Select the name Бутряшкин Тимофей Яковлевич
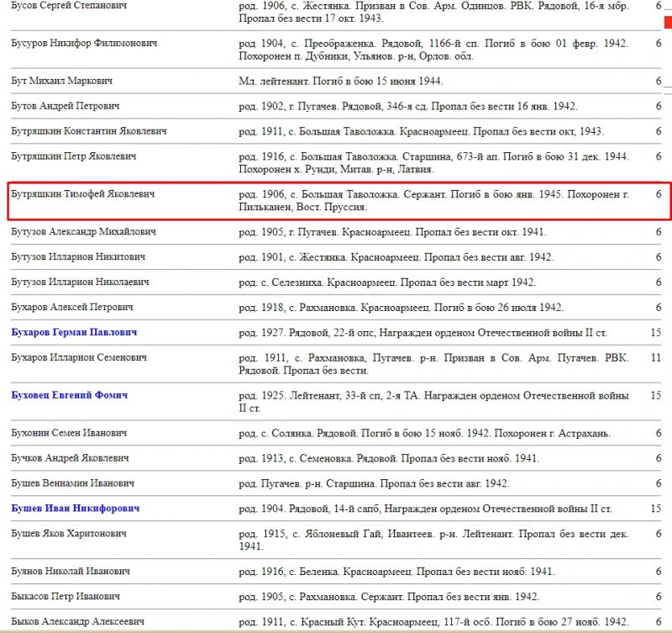 coord(82,194)
